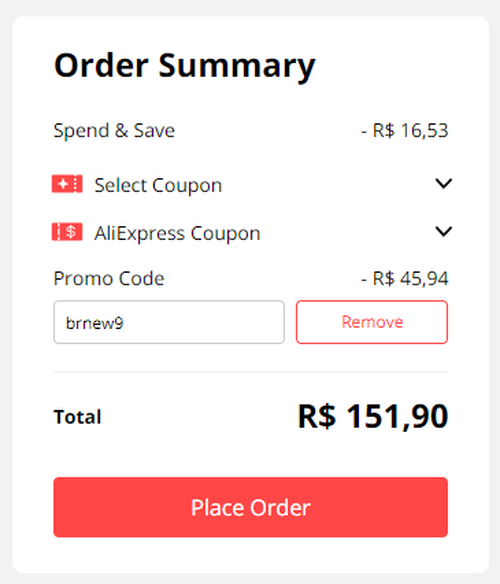This screenshot has width=500, height=584.
Task: Expand the Select Coupon chevron
Action: tap(443, 183)
